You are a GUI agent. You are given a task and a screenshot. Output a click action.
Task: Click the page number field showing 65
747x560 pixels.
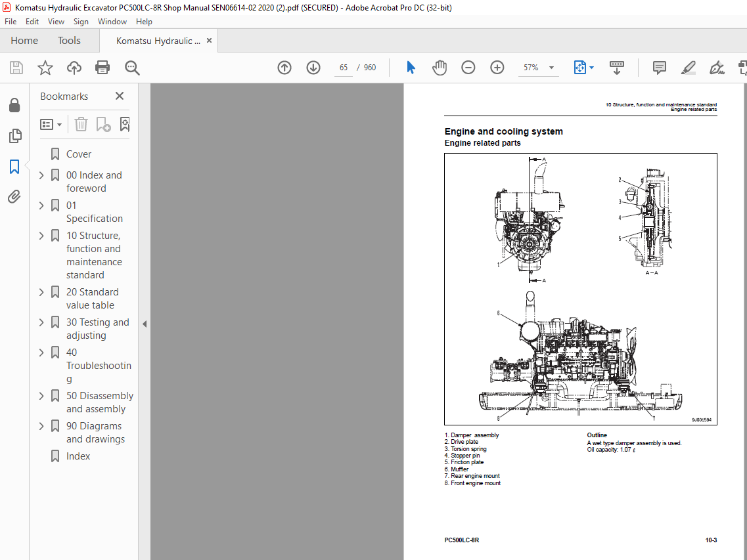(x=344, y=68)
